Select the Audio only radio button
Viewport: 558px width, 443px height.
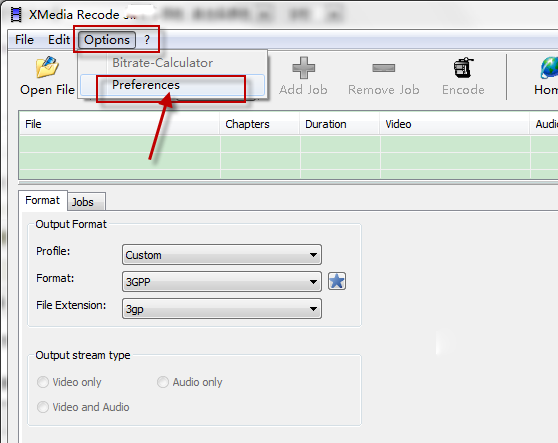pyautogui.click(x=163, y=382)
